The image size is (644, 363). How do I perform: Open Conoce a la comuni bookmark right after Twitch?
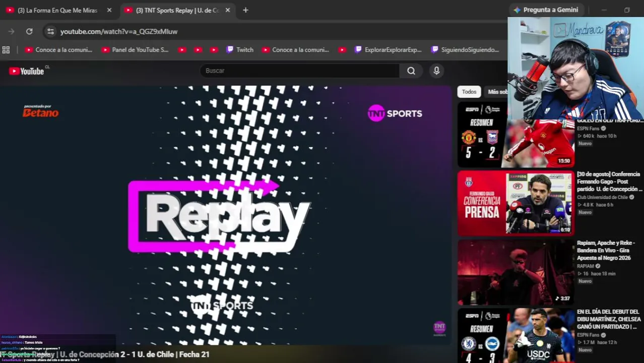295,50
